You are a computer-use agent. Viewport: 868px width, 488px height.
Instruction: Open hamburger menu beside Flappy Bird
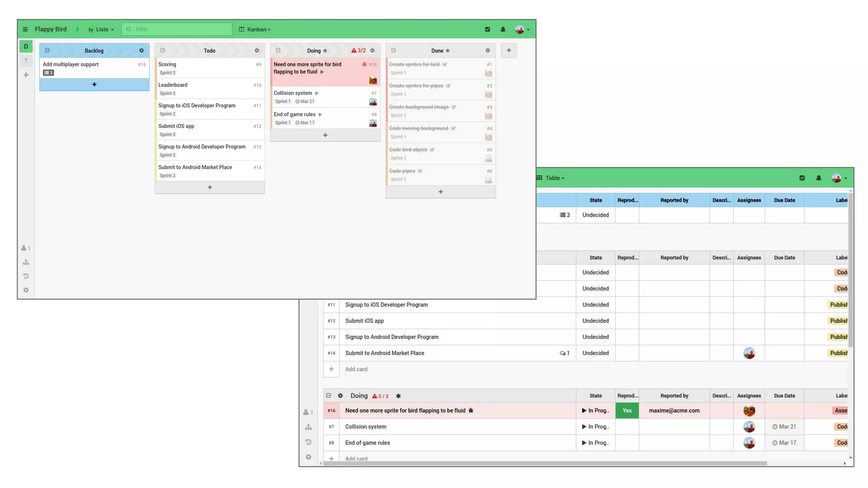click(25, 29)
